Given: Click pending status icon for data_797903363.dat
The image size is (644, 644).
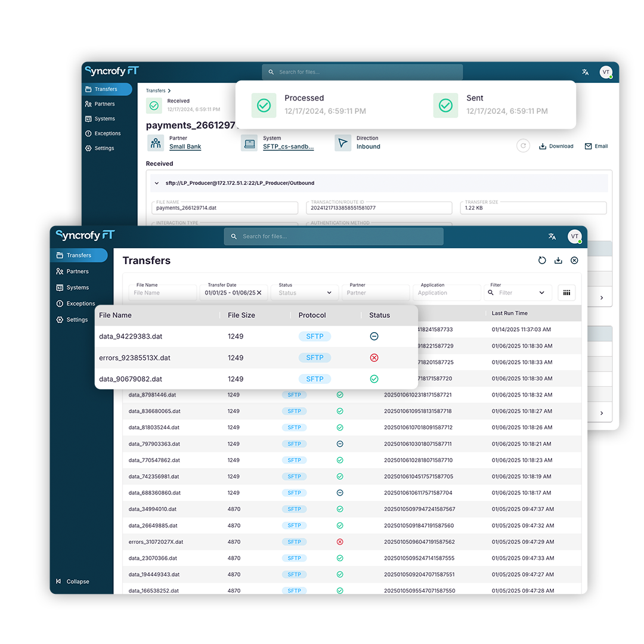Looking at the screenshot, I should [x=340, y=444].
